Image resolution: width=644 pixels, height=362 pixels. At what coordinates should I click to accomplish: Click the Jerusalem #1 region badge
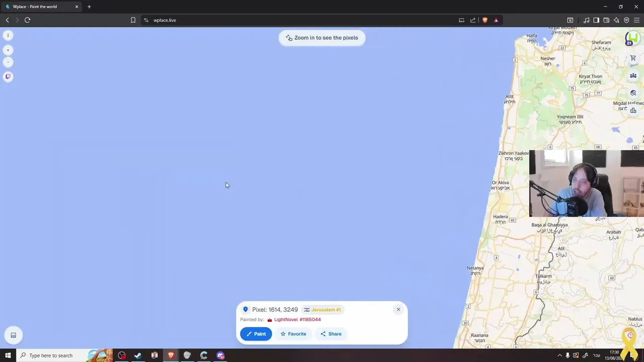pos(323,310)
